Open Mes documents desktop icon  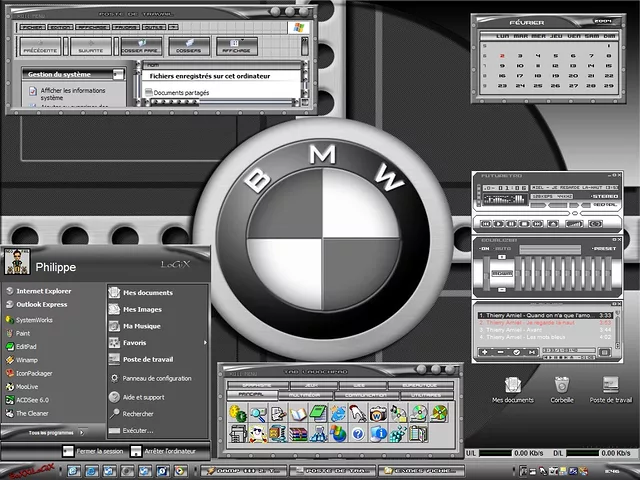pos(512,385)
